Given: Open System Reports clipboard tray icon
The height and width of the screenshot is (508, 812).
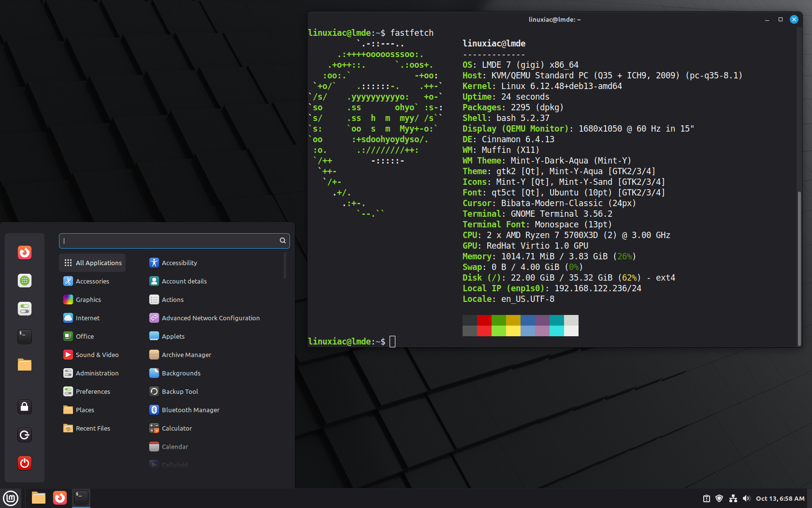Looking at the screenshot, I should click(706, 498).
